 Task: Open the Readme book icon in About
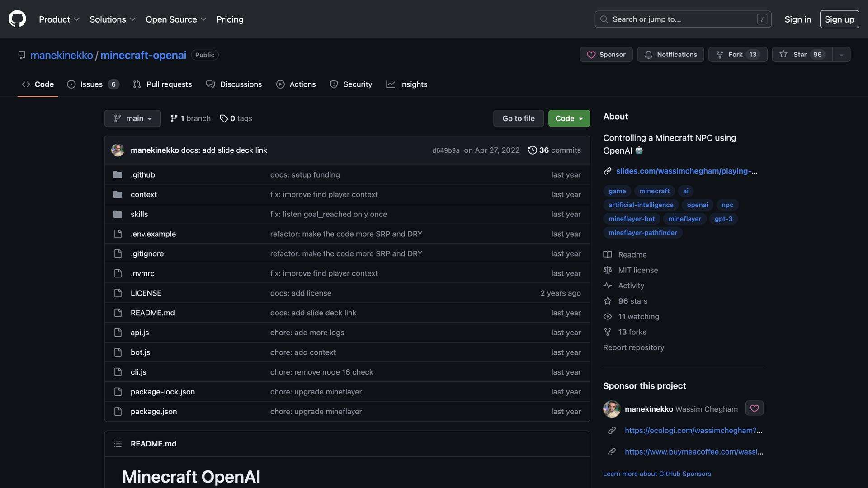coord(608,254)
